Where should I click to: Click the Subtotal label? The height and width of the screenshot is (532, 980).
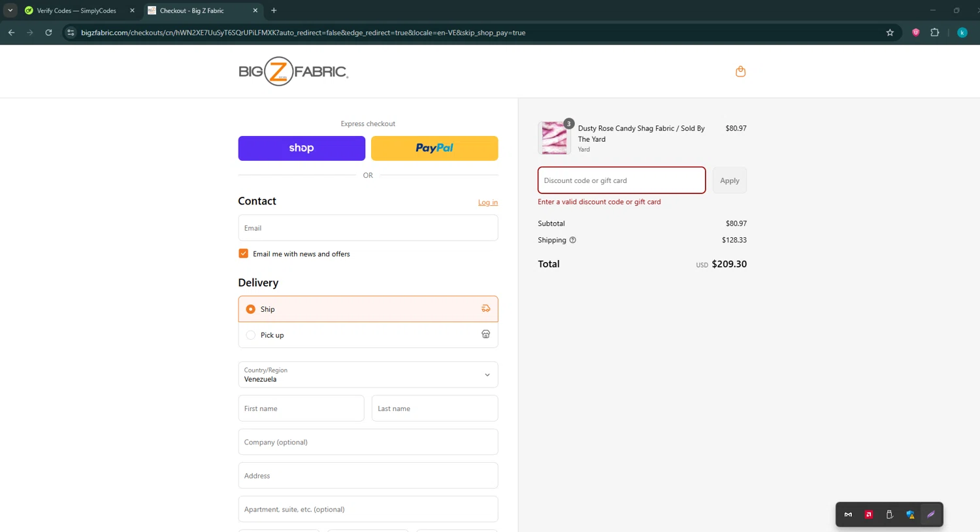551,224
